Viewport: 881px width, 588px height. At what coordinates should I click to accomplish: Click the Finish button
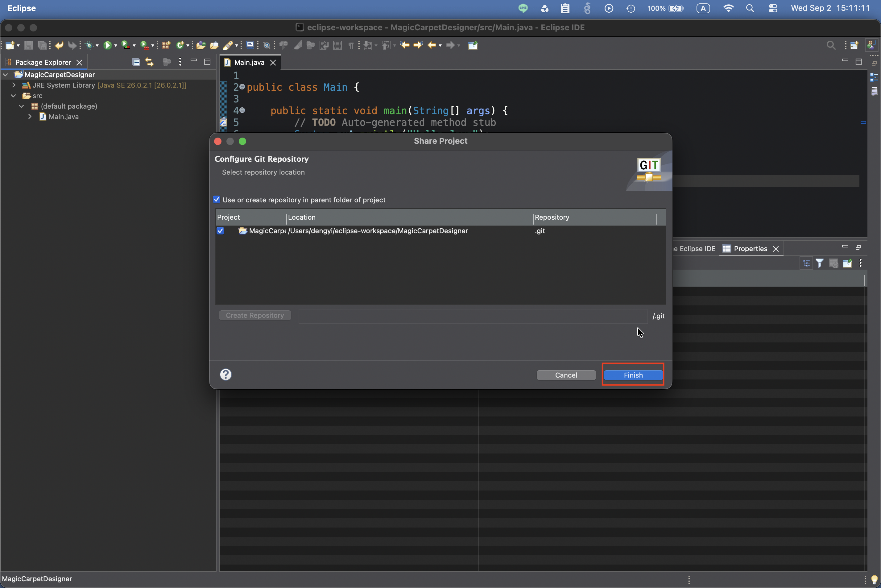(x=633, y=375)
